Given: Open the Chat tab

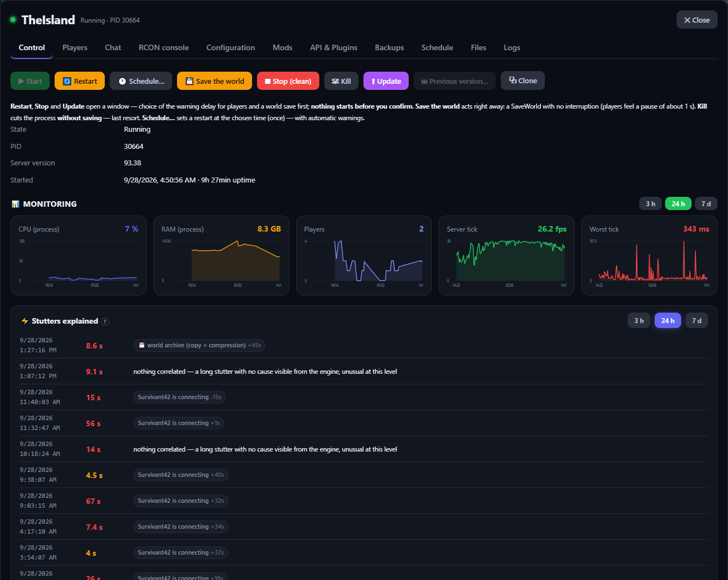Looking at the screenshot, I should click(113, 47).
